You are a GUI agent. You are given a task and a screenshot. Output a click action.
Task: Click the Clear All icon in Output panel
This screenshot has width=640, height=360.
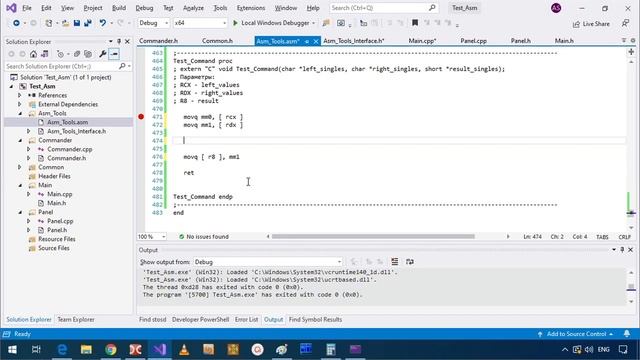[x=395, y=262]
